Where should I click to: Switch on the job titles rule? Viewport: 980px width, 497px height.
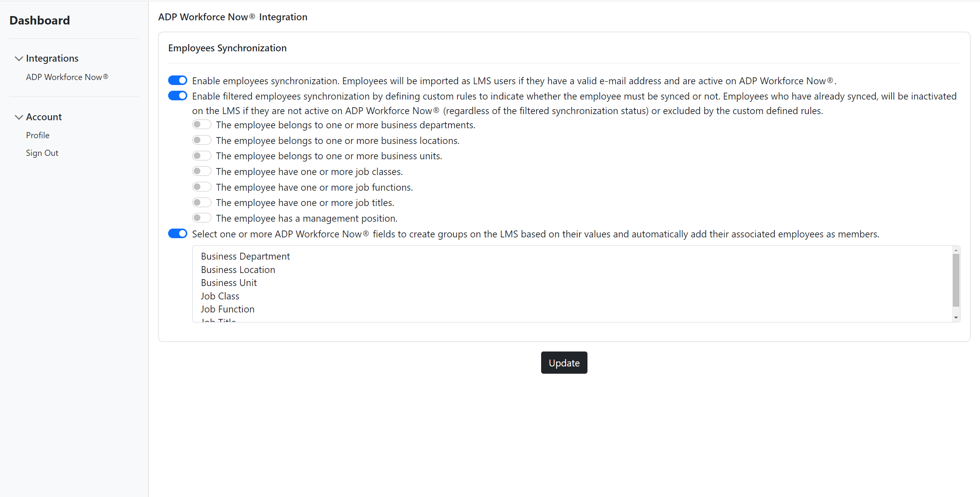point(201,202)
